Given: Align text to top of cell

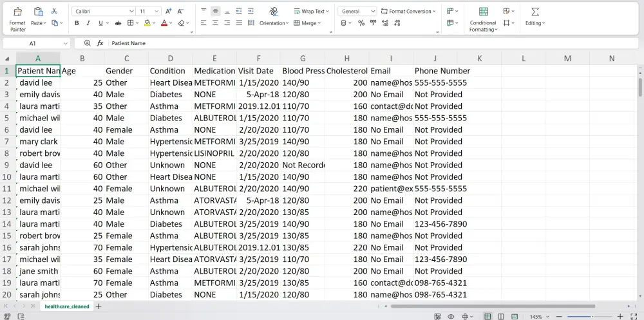Looking at the screenshot, I should (204, 11).
